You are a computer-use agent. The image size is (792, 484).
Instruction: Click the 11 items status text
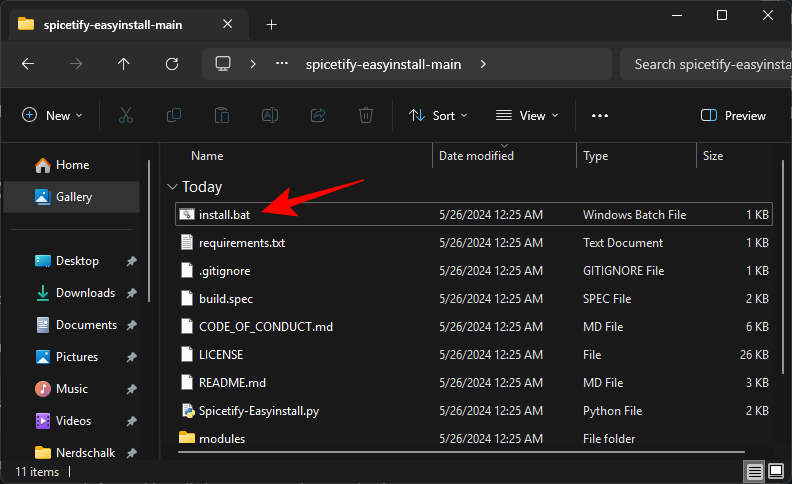point(37,472)
